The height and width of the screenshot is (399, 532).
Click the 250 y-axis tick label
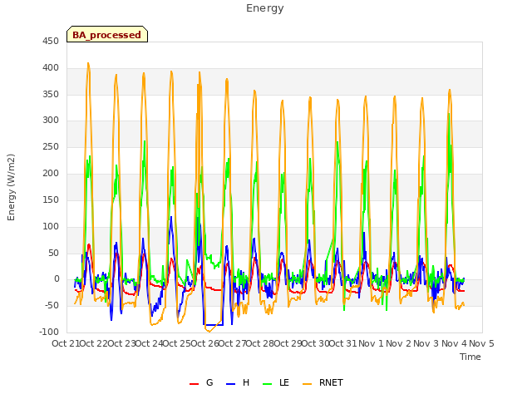pos(51,147)
